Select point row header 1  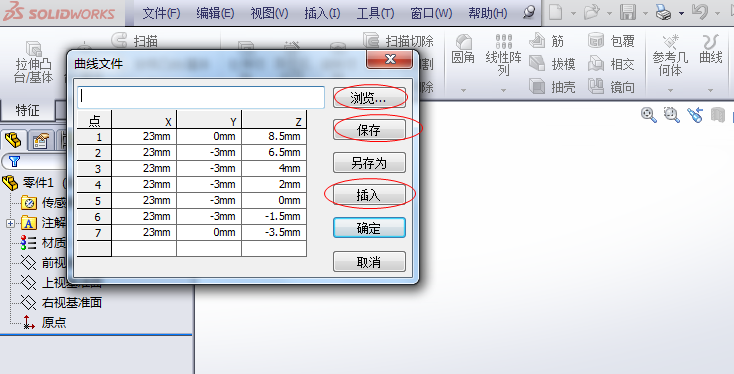(x=95, y=137)
